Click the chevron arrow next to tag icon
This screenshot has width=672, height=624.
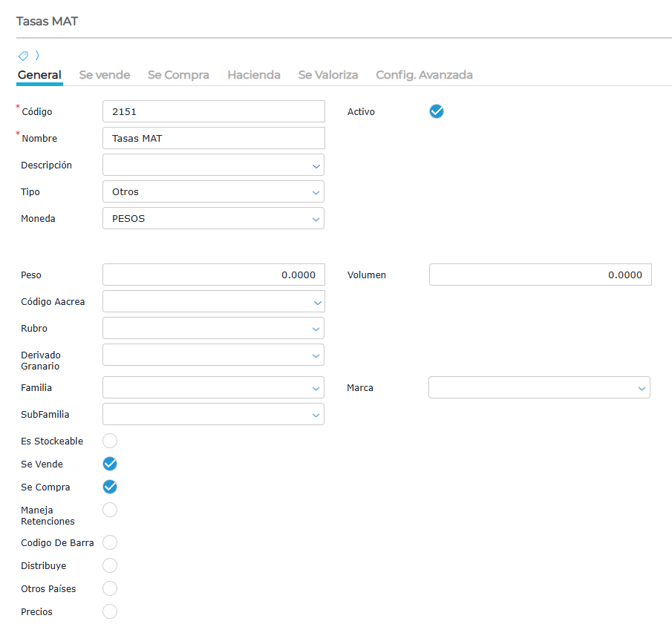[37, 56]
